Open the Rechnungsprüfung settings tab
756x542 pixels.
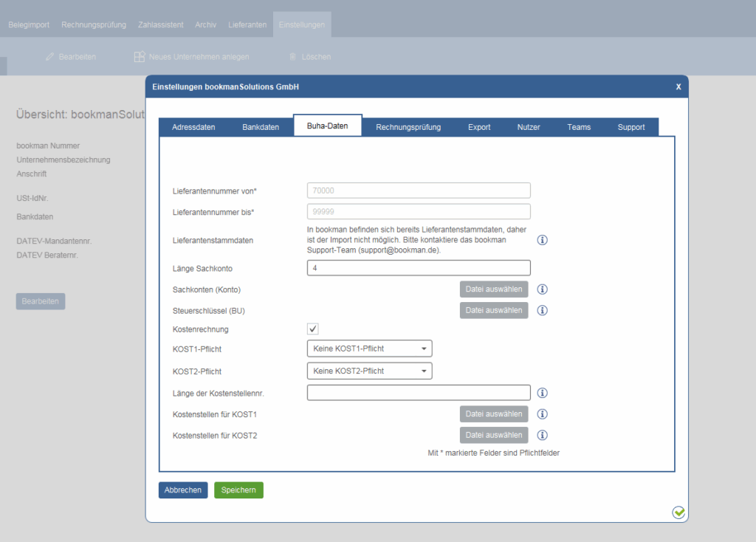pos(408,127)
